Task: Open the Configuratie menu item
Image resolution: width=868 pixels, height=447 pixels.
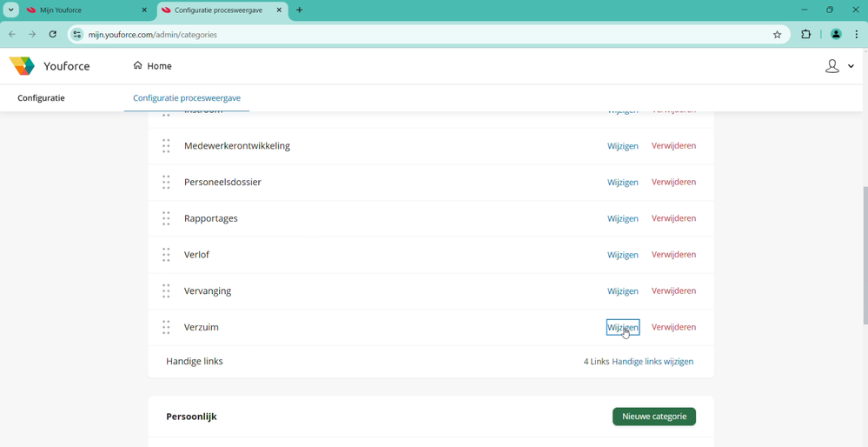Action: 41,98
